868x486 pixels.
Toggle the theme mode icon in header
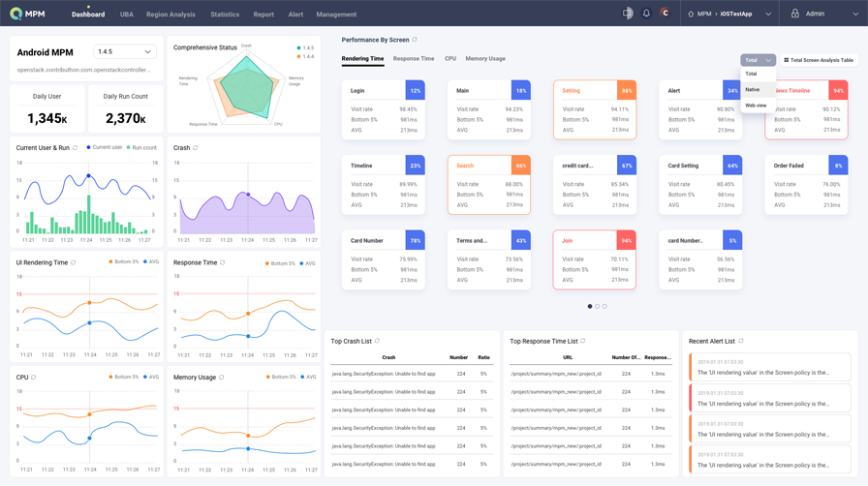(627, 14)
